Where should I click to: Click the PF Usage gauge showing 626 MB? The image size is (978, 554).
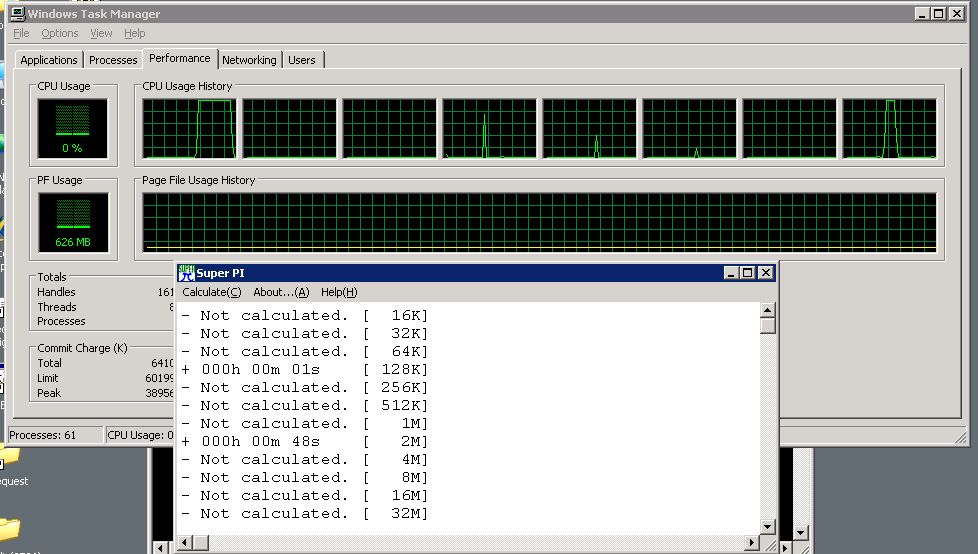tap(73, 222)
